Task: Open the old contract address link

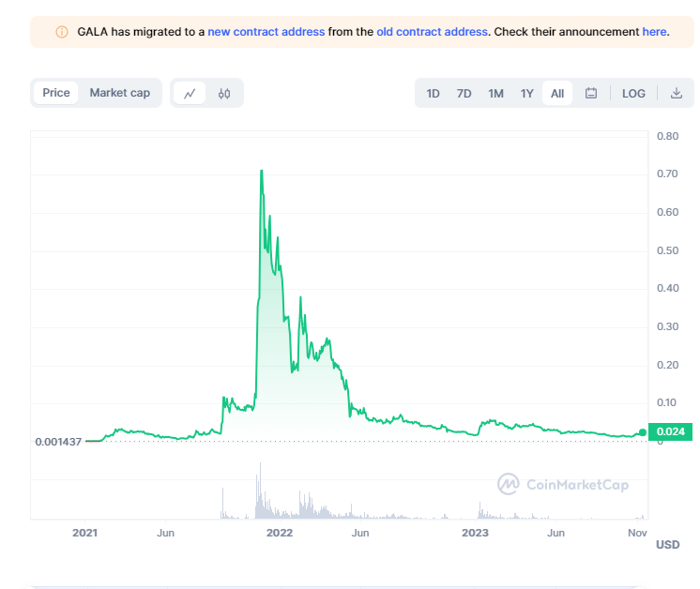Action: tap(432, 32)
